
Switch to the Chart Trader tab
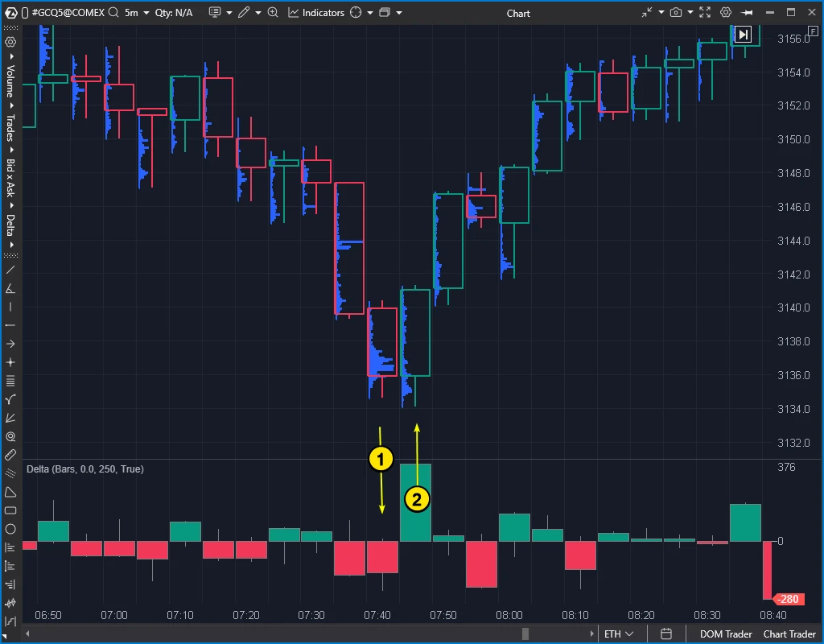tap(789, 634)
